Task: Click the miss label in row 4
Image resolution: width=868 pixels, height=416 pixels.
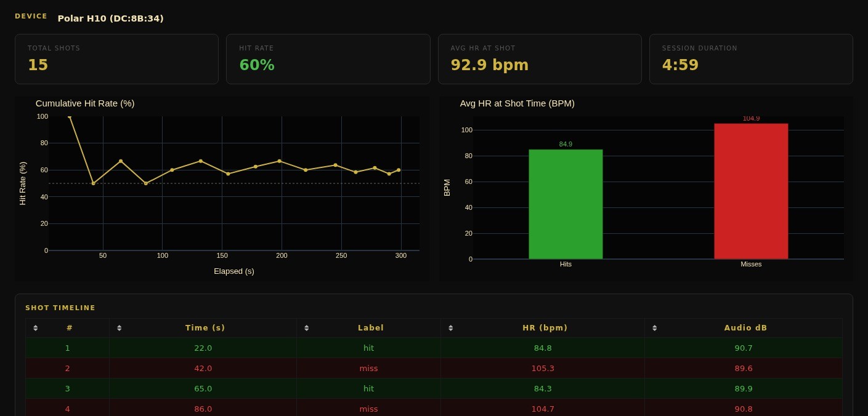Action: (369, 409)
